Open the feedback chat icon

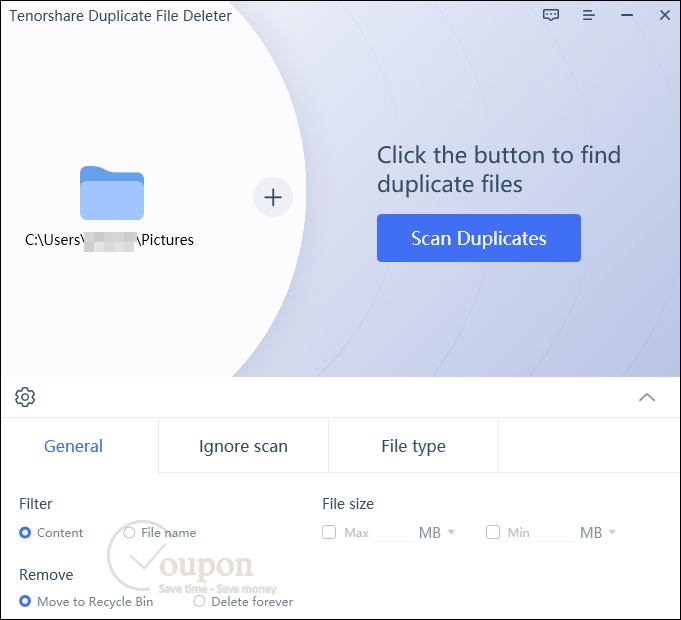[551, 15]
